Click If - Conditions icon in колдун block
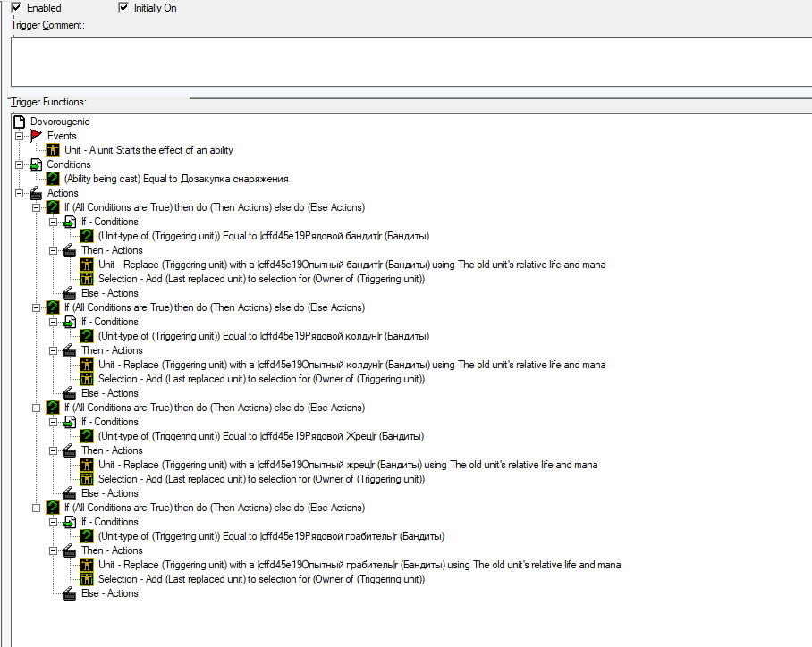The height and width of the screenshot is (647, 812). point(70,322)
